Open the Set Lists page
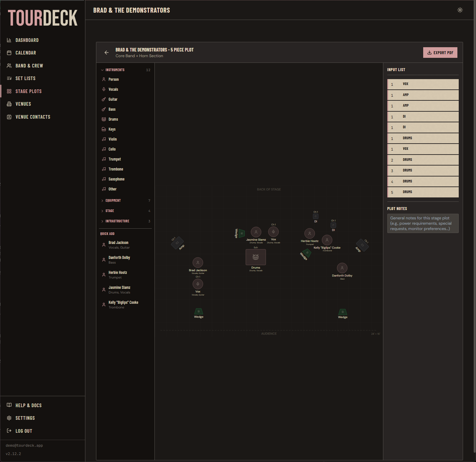Viewport: 476px width, 462px height. 26,78
